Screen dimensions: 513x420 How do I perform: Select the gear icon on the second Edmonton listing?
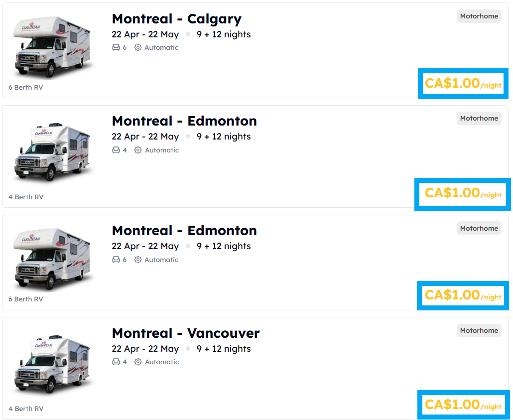coord(137,259)
